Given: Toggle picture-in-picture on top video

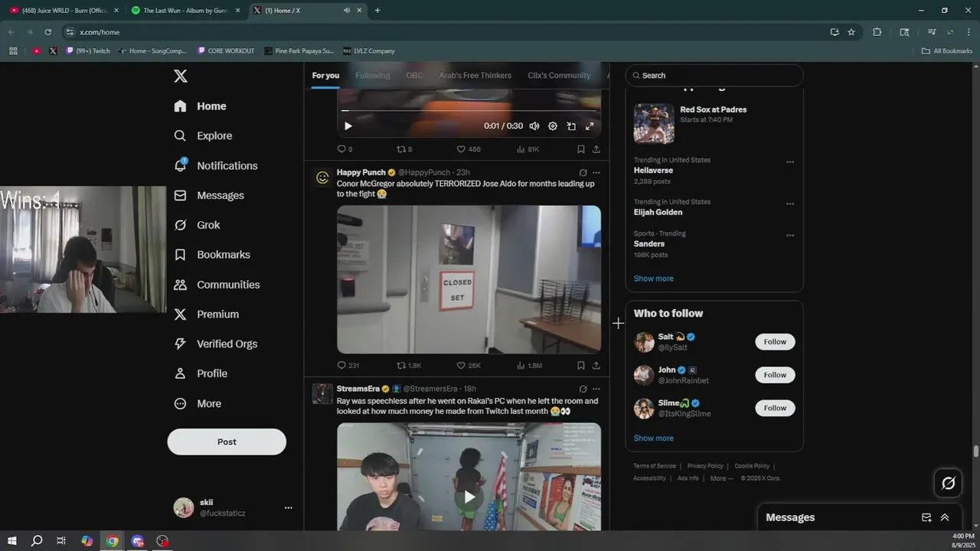Looking at the screenshot, I should 571,126.
